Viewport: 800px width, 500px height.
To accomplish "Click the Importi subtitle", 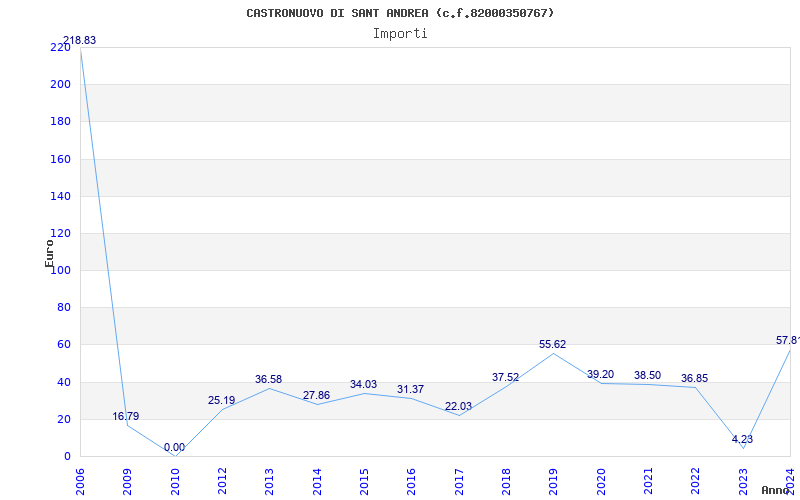I will pos(400,34).
